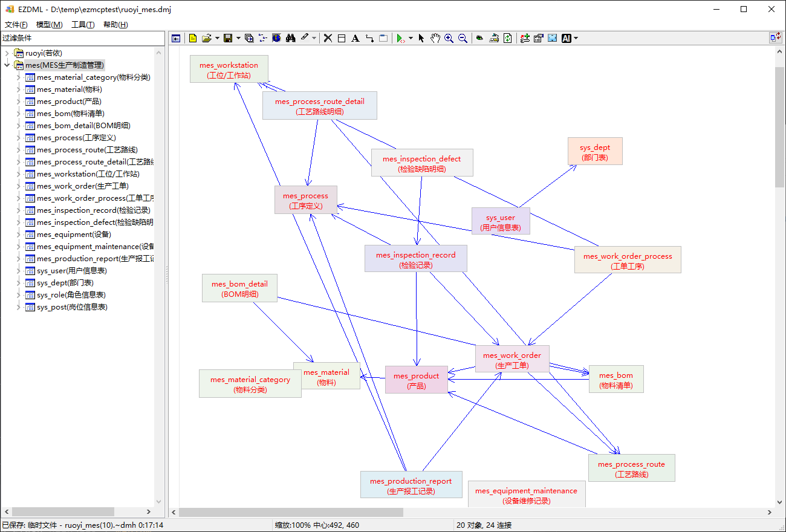Click the duplicate windows toolbar icon
The height and width of the screenshot is (532, 786).
pyautogui.click(x=248, y=38)
